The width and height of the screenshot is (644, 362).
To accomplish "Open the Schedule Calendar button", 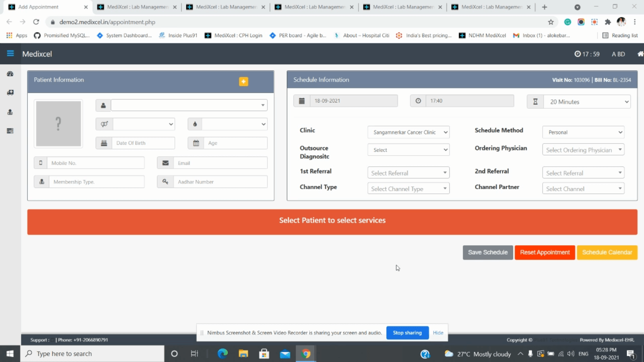I will [x=607, y=253].
